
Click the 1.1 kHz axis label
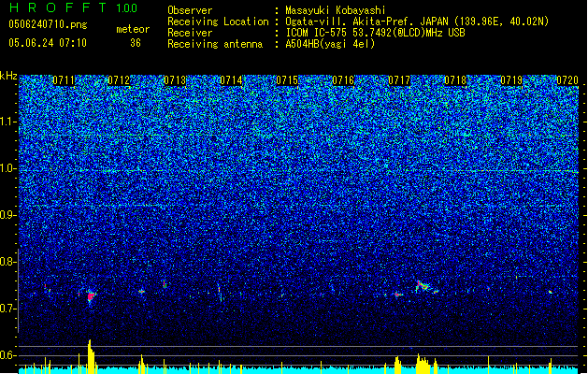pos(8,122)
